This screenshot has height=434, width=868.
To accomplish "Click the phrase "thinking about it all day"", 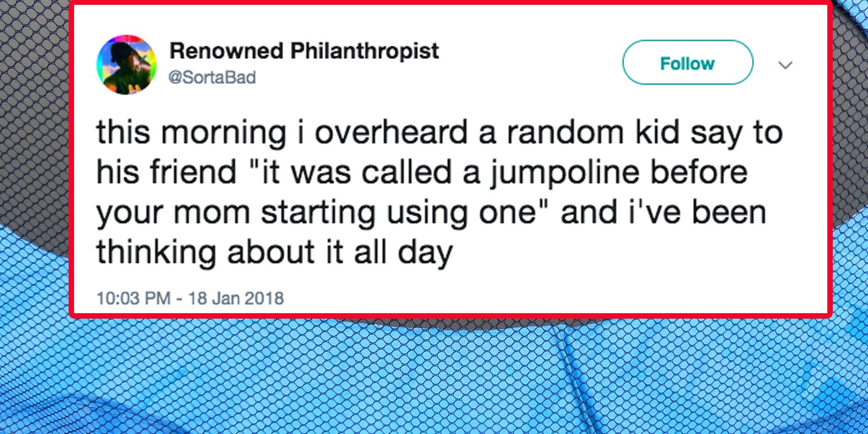I will [x=275, y=253].
